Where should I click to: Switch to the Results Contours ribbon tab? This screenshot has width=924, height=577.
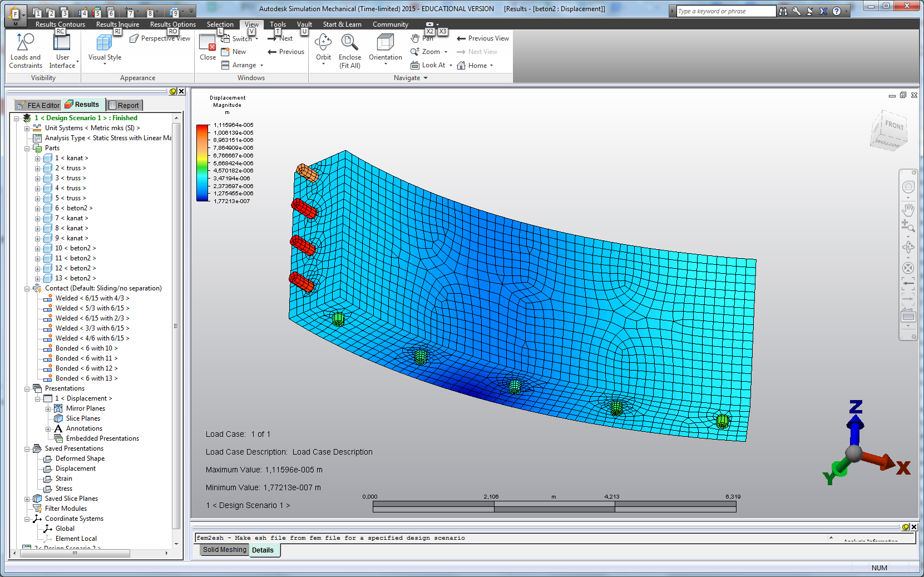click(x=60, y=24)
